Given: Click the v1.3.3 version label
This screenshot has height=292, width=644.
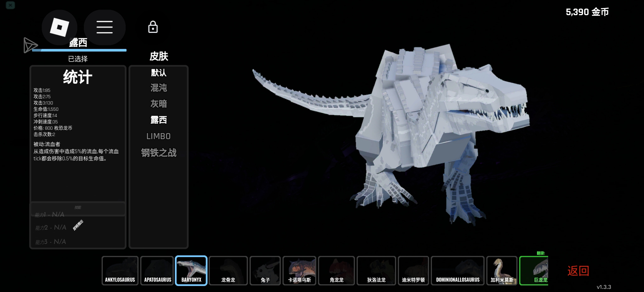Looking at the screenshot, I should 604,287.
